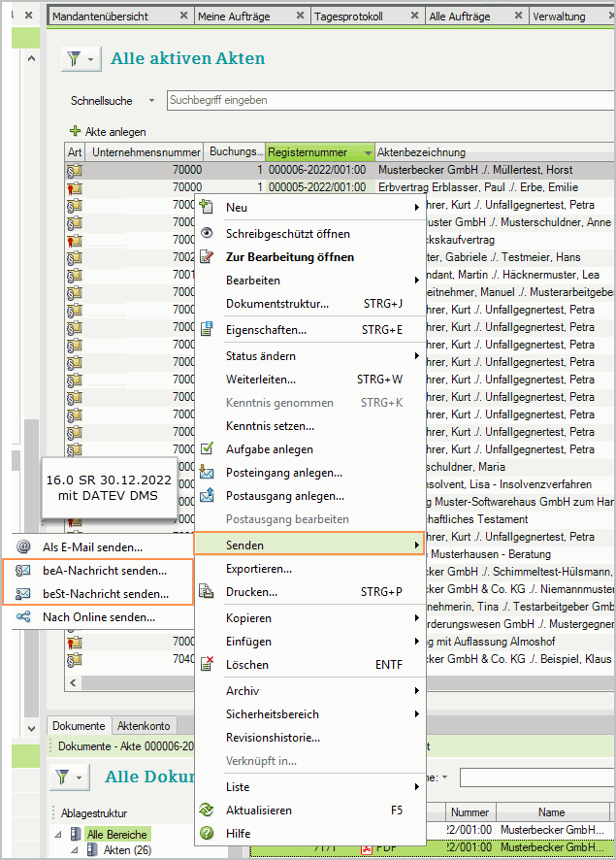Screen dimensions: 616x860
Task: Switch to the Aktenkonto tab
Action: pos(144,726)
